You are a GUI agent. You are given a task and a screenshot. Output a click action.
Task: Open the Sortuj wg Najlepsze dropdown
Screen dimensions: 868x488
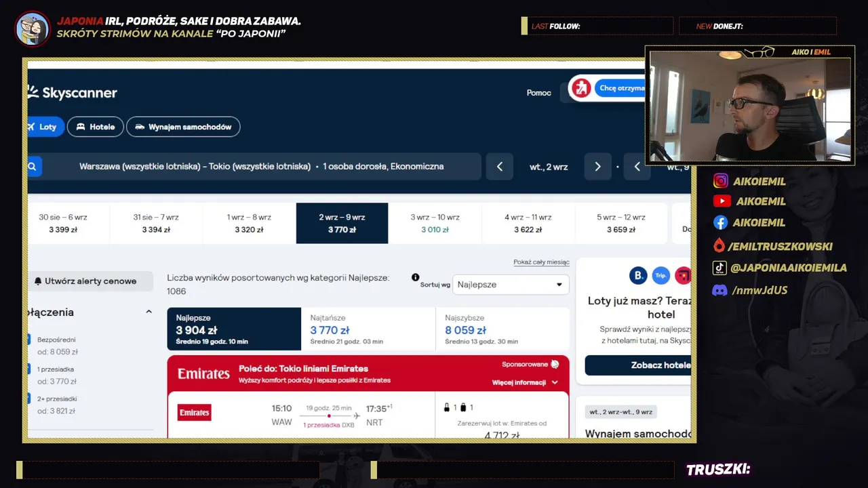tap(511, 285)
